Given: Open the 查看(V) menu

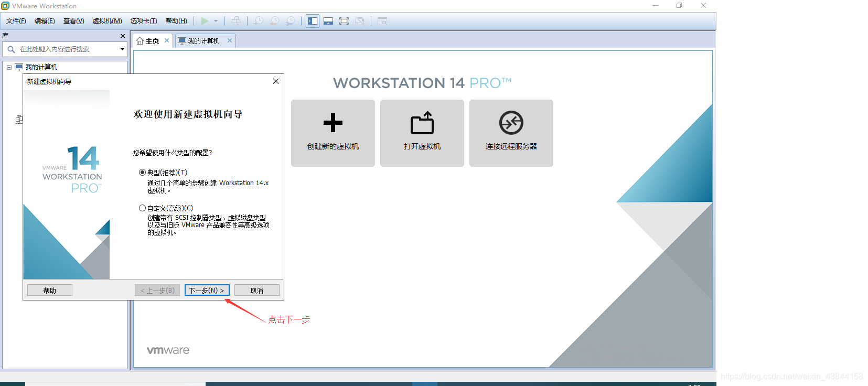Looking at the screenshot, I should click(x=73, y=21).
